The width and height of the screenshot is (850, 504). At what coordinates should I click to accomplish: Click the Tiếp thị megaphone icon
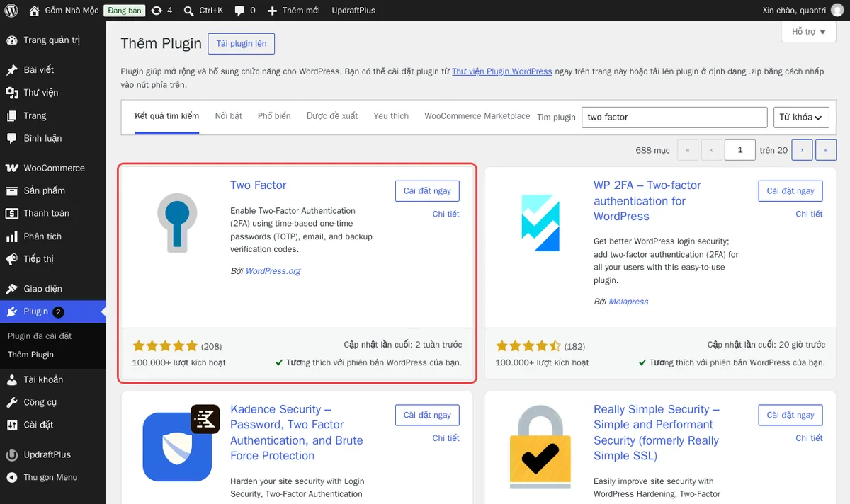click(12, 259)
